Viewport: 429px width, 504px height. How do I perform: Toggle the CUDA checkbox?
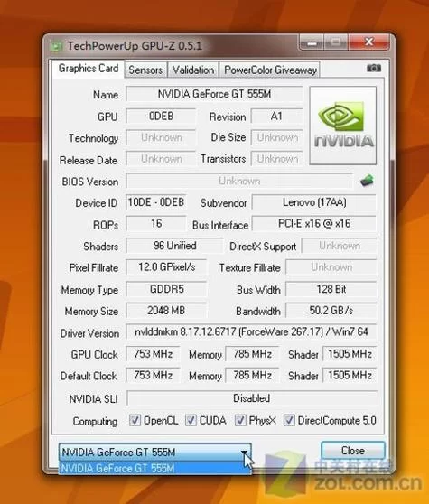(191, 420)
